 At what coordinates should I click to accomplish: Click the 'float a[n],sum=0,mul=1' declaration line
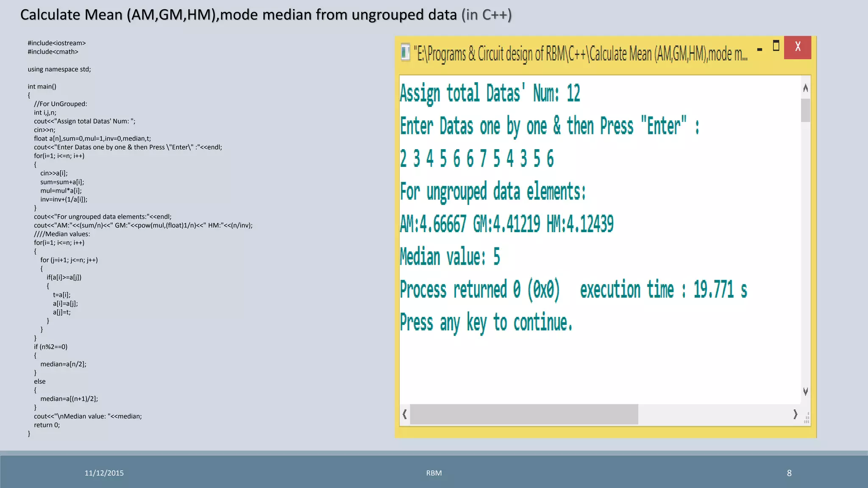pos(92,139)
